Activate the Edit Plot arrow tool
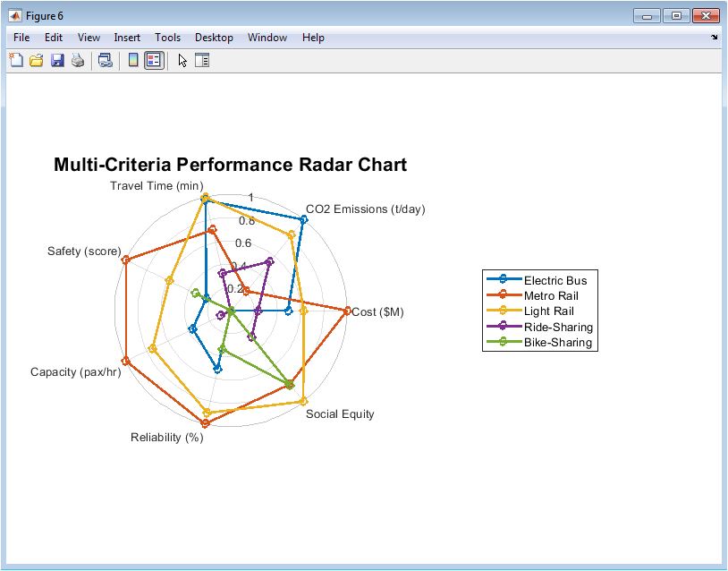Image resolution: width=728 pixels, height=571 pixels. [182, 60]
